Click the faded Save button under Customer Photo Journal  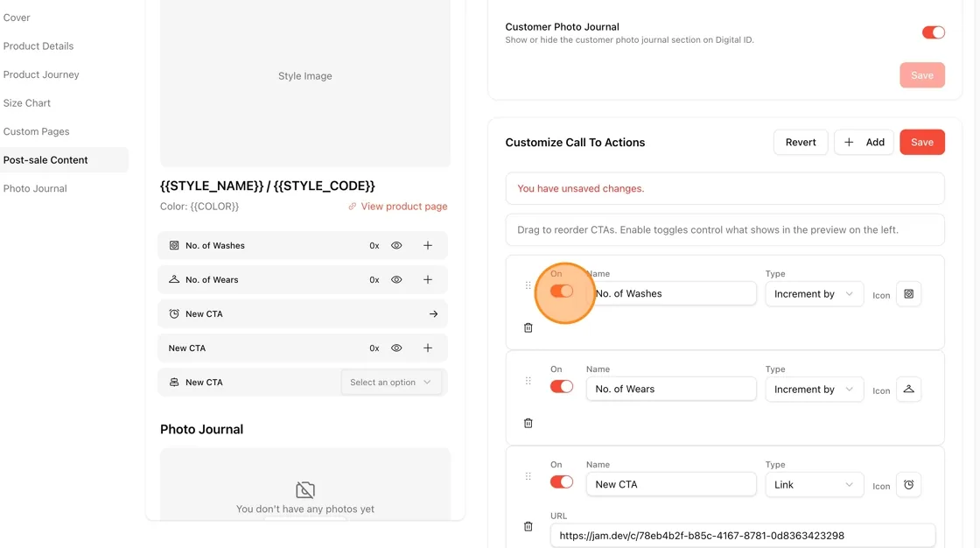point(922,75)
